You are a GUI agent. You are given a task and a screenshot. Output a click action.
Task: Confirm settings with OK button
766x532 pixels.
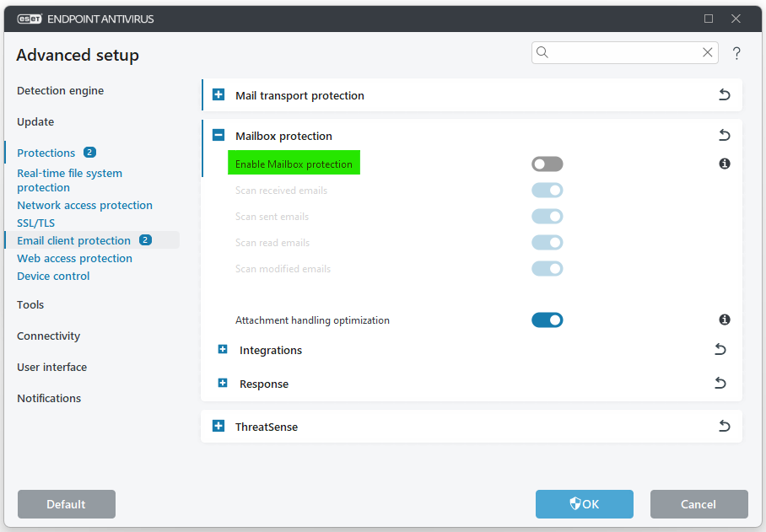tap(585, 504)
